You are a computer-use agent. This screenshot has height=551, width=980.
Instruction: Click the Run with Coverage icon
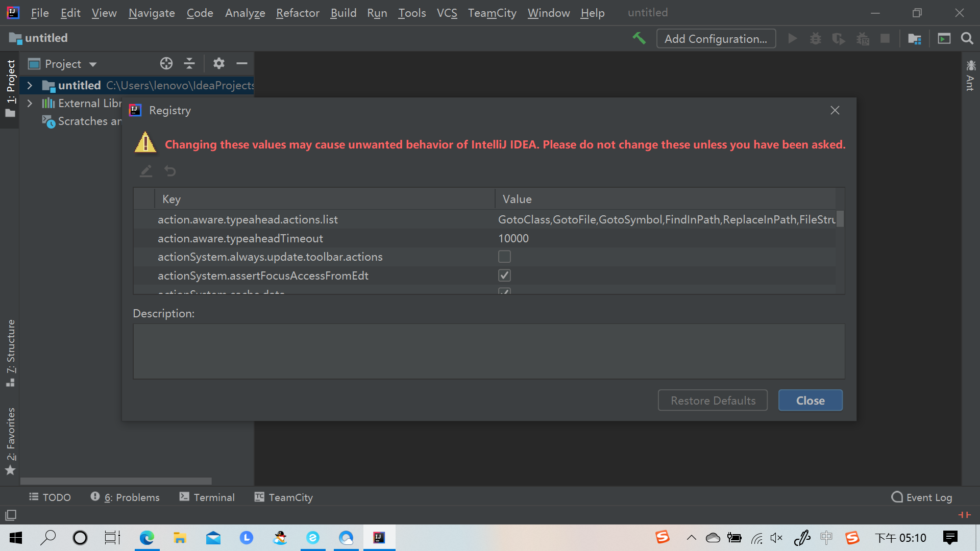(x=839, y=38)
